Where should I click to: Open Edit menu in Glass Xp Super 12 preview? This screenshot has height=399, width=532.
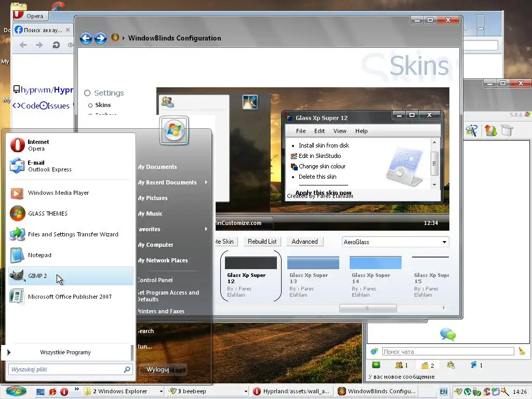click(320, 131)
